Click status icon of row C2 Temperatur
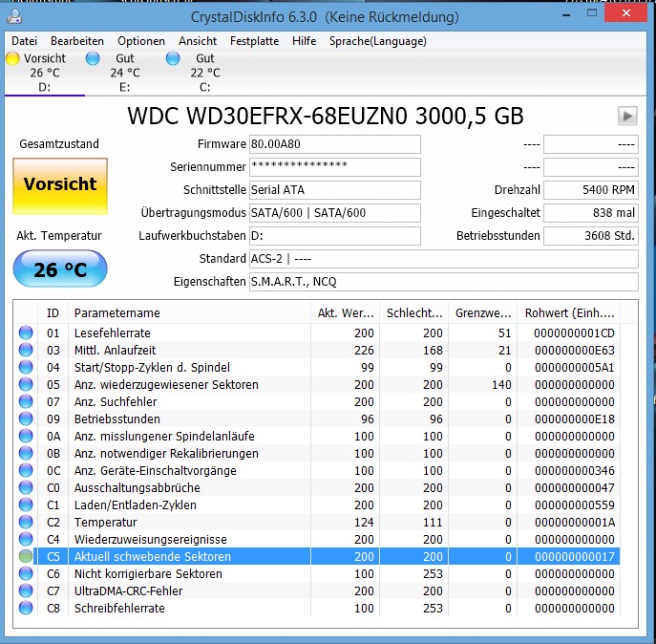The image size is (656, 644). (26, 522)
